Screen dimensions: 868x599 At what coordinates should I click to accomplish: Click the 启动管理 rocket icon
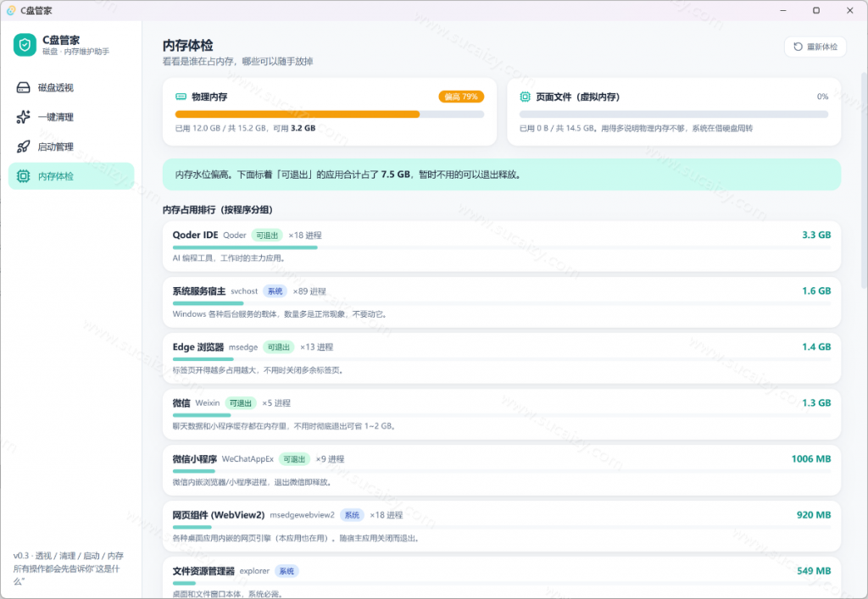tap(23, 147)
